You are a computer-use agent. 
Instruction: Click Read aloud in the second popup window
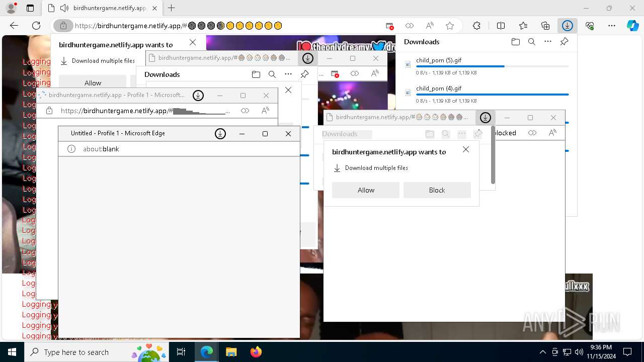click(375, 74)
